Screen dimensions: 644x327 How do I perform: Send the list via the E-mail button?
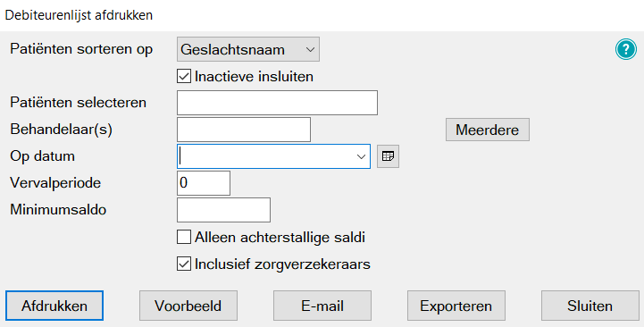(322, 306)
